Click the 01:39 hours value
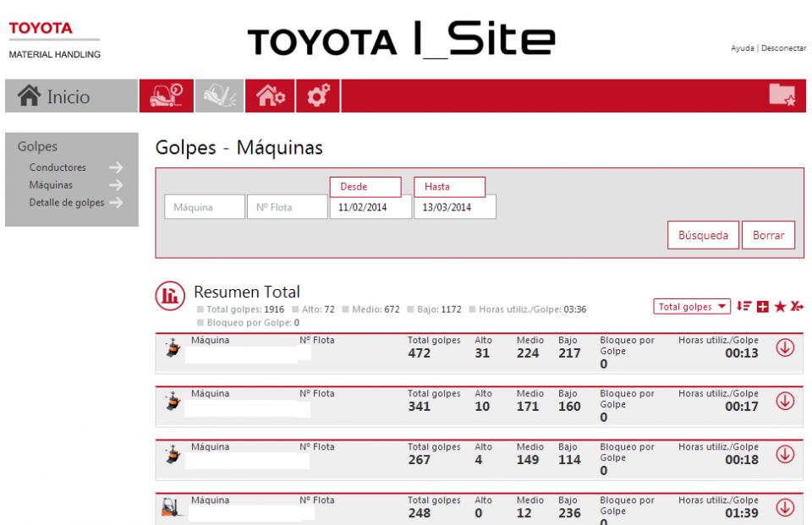 pos(742,513)
